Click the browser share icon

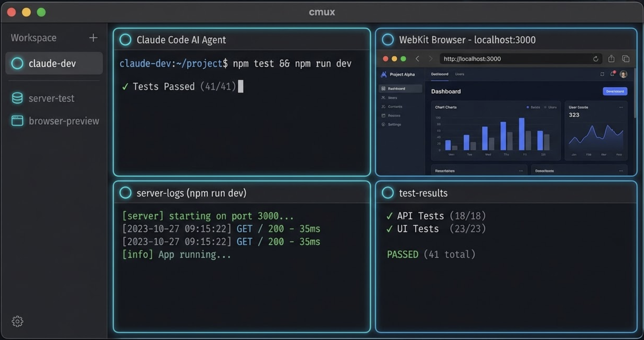click(x=611, y=59)
